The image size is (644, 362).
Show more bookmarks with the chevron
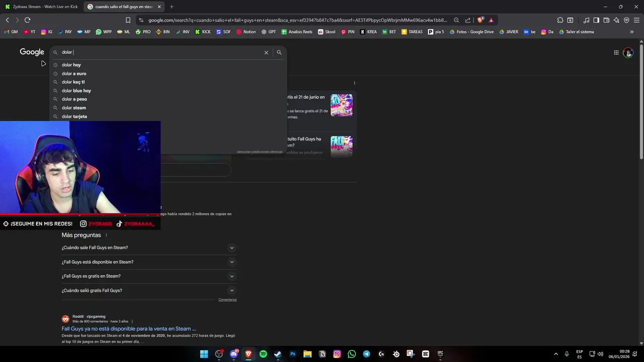pyautogui.click(x=632, y=32)
